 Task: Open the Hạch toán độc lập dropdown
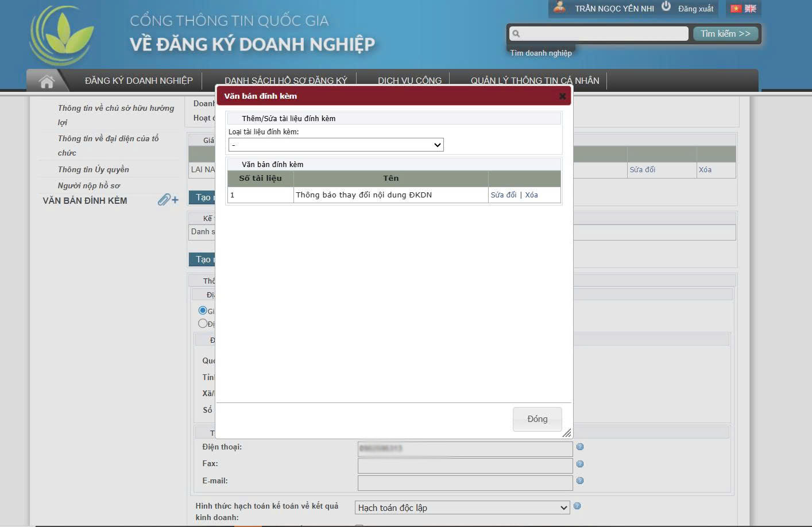462,508
